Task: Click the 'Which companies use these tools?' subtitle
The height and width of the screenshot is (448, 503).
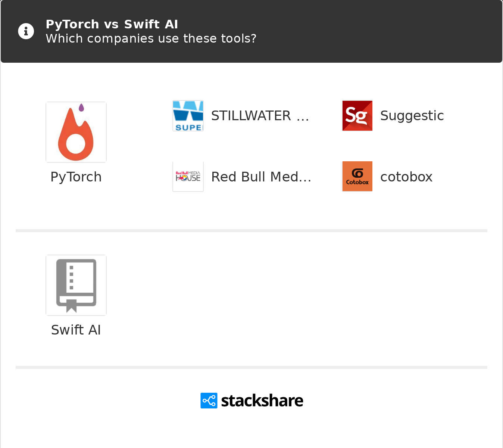Action: (x=151, y=38)
